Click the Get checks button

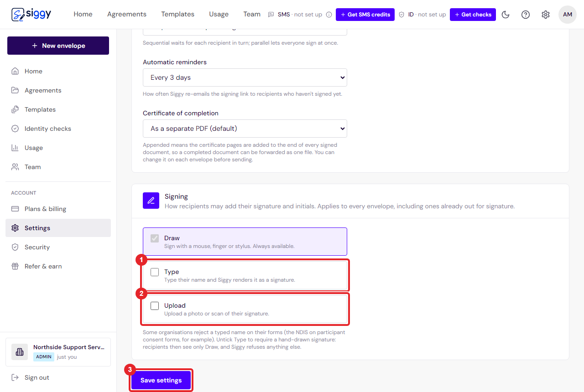pos(473,15)
